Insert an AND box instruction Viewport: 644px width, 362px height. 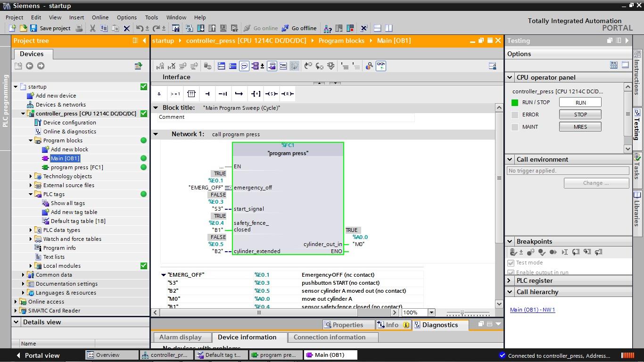pyautogui.click(x=159, y=94)
